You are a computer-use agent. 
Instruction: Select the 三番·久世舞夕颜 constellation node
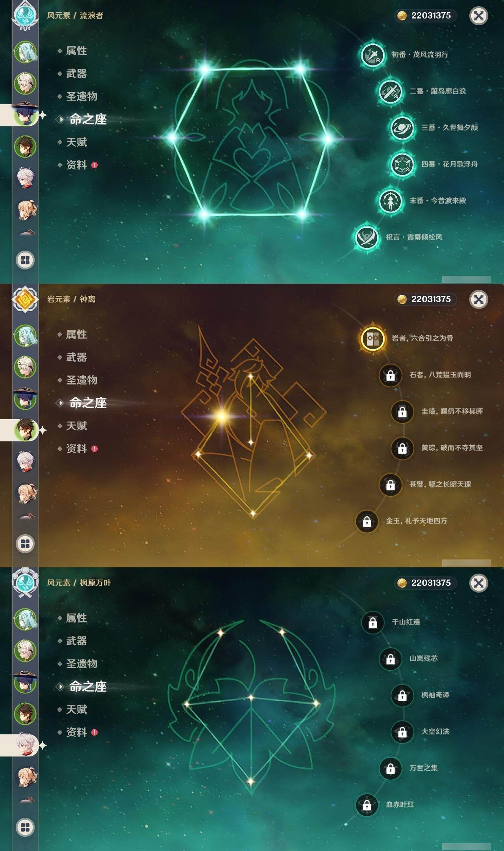pyautogui.click(x=402, y=128)
